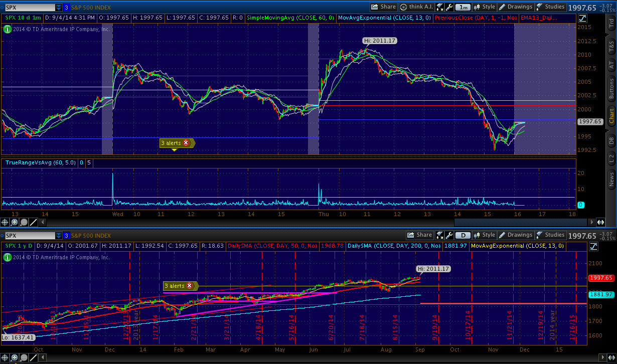
Task: Click the blue color link box labeled 3 at top
Action: 66,8
